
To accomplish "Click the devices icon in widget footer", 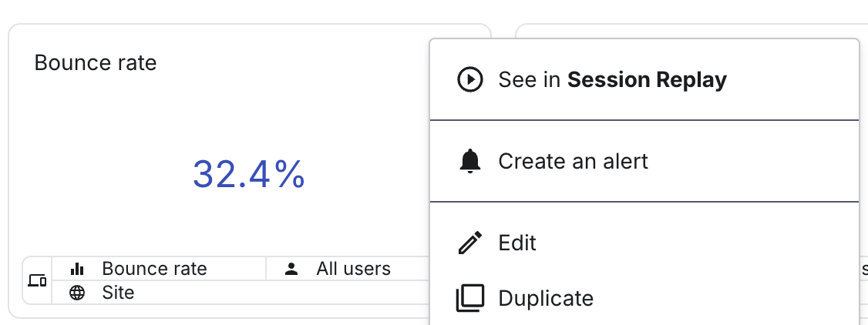I will tap(37, 281).
